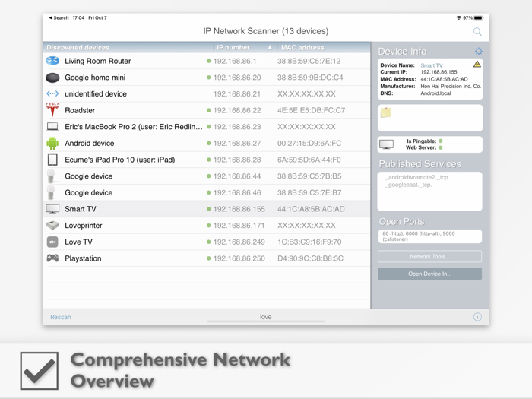This screenshot has height=399, width=532.
Task: Sort by IP number column header
Action: [x=233, y=47]
